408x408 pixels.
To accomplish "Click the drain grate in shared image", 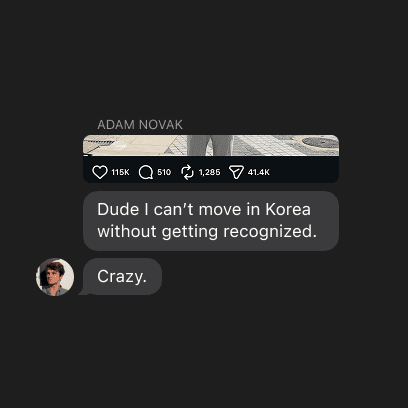I will (x=99, y=144).
